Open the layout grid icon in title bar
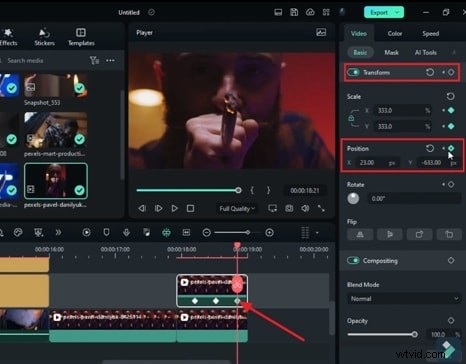 (x=326, y=12)
